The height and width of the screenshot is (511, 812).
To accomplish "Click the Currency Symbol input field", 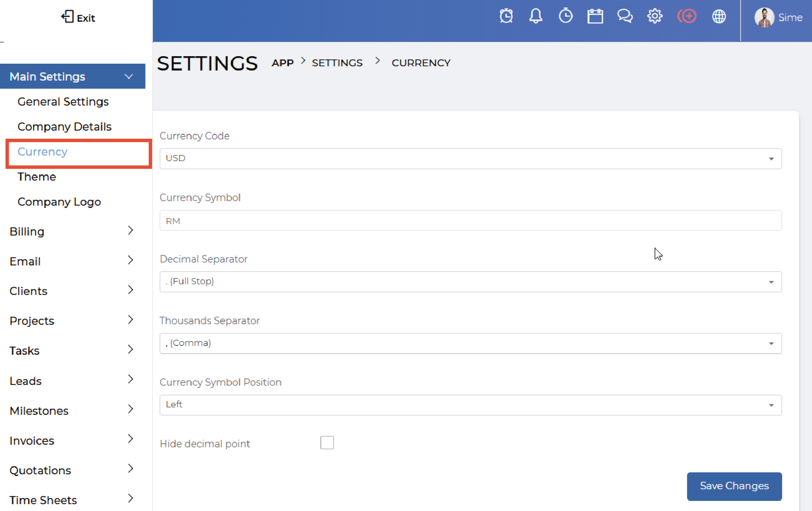I will pos(470,220).
